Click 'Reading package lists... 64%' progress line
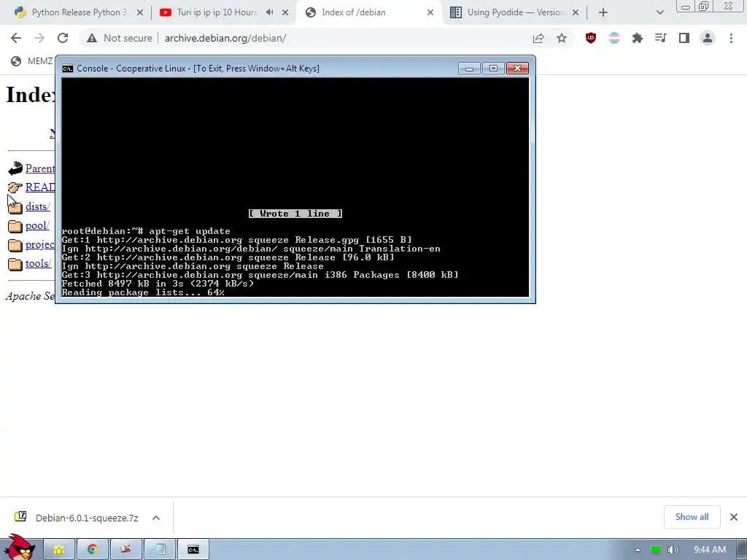This screenshot has height=560, width=747. tap(143, 292)
